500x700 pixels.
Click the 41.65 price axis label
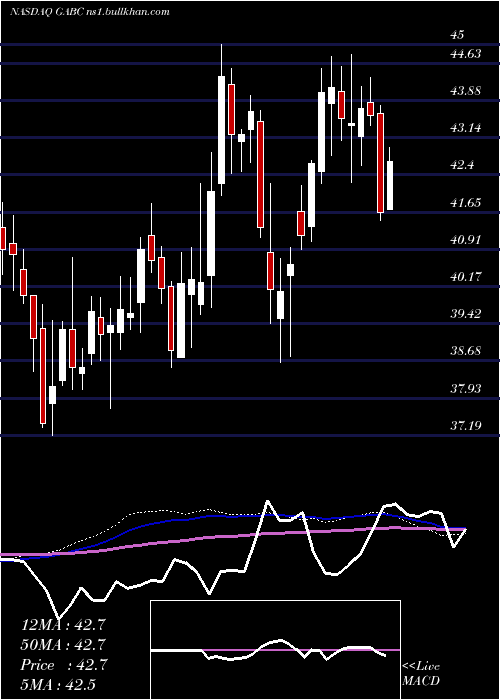tap(466, 203)
